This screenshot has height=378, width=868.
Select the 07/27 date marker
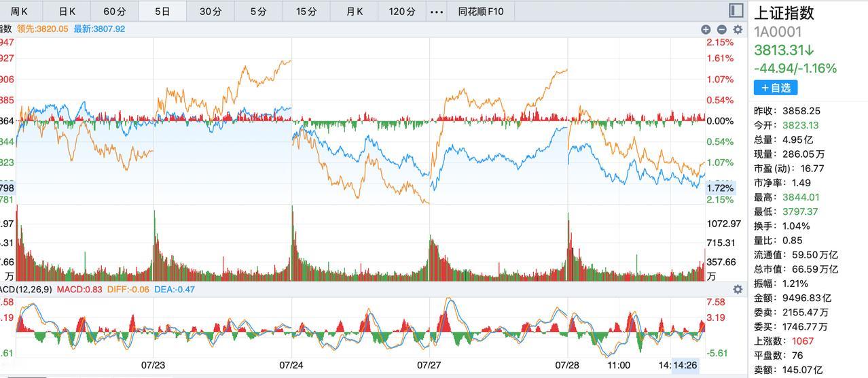[x=429, y=365]
